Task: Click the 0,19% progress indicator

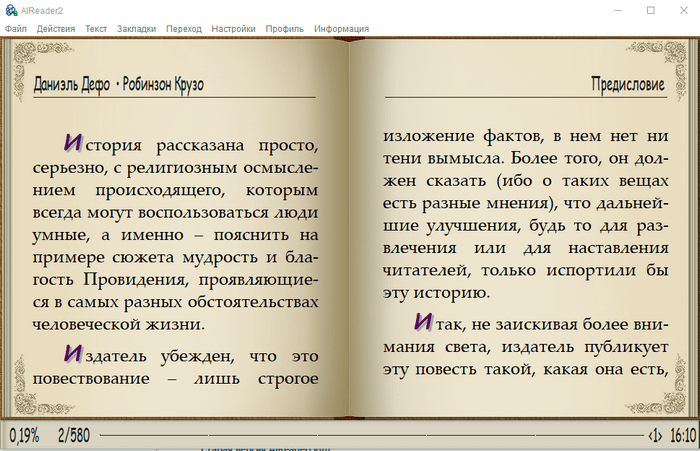Action: (24, 435)
